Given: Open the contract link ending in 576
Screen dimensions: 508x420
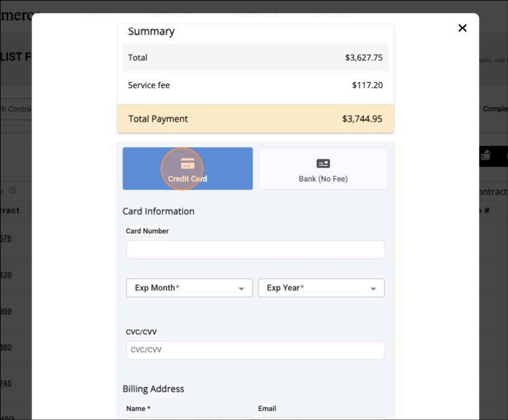Looking at the screenshot, I should pos(5,238).
